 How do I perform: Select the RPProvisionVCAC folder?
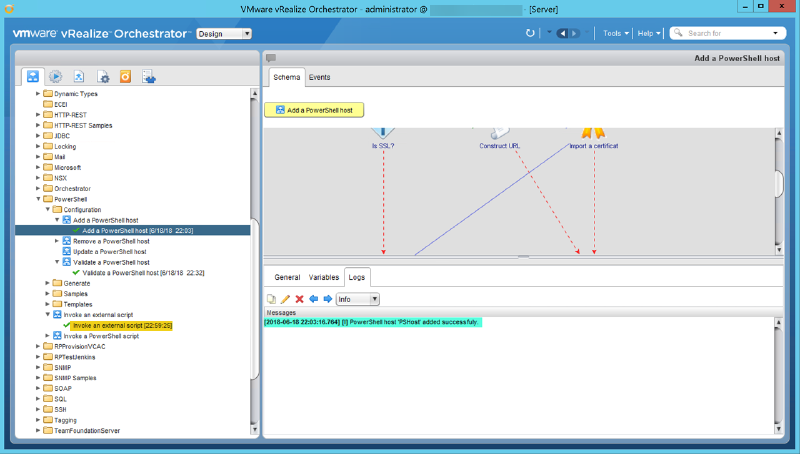coord(74,346)
